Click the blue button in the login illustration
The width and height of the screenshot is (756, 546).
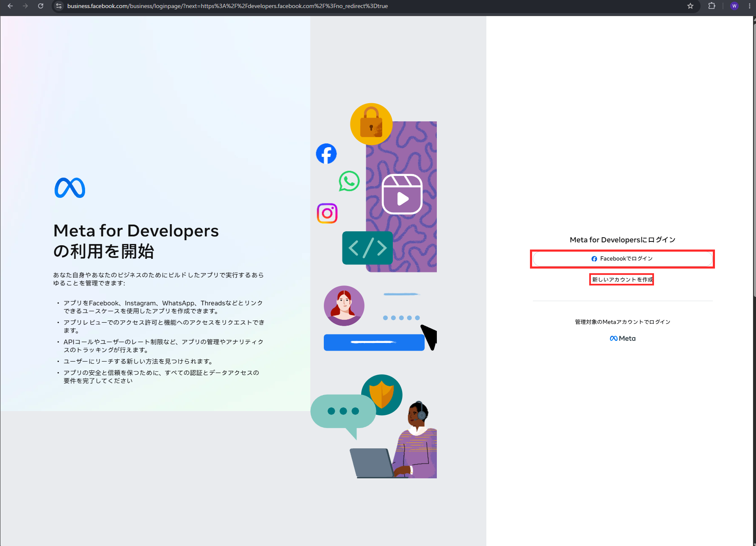click(374, 342)
